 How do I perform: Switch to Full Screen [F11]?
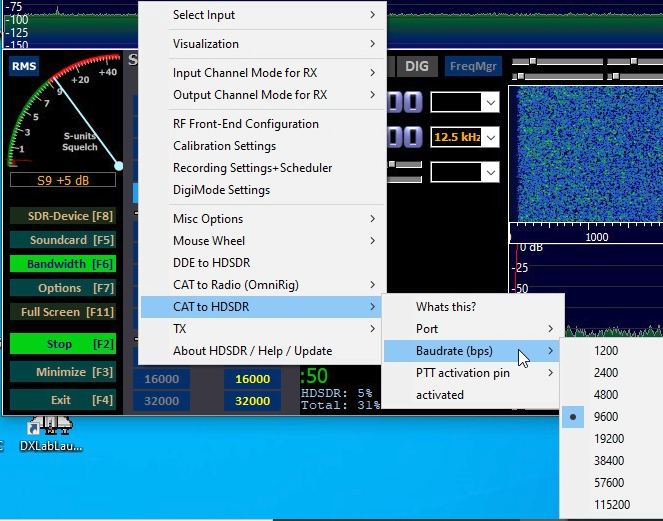click(x=63, y=312)
